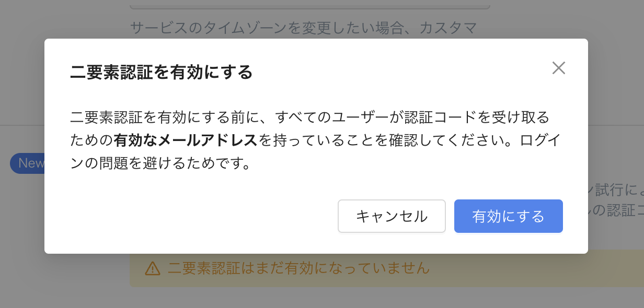Screen dimensions: 644x308
Task: Click the dialog title 二要素認証を有効にする
Action: point(162,73)
